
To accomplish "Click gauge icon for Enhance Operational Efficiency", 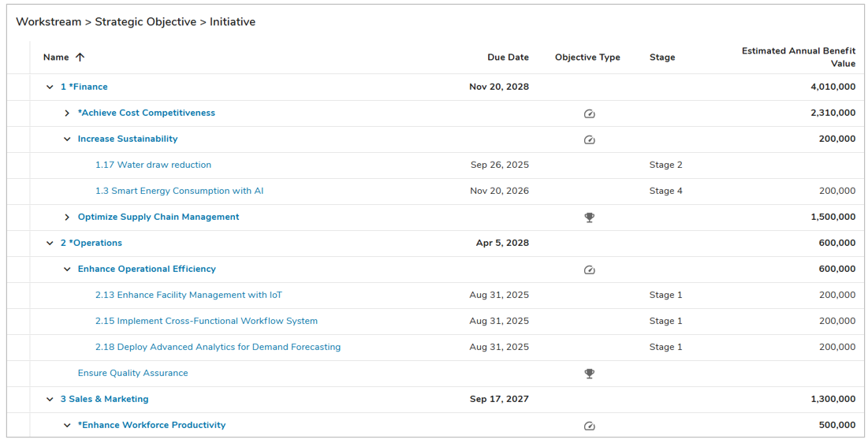I will [589, 270].
